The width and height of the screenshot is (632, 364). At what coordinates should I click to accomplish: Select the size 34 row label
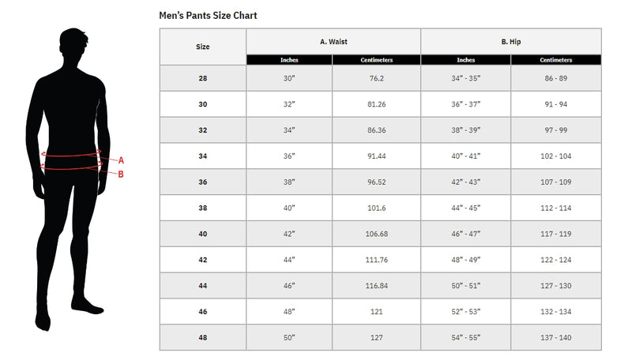pos(203,156)
